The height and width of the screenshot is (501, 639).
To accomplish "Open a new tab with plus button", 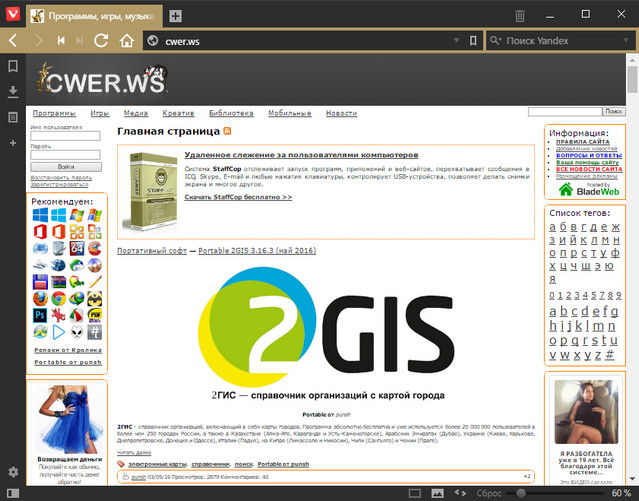I will pyautogui.click(x=175, y=16).
